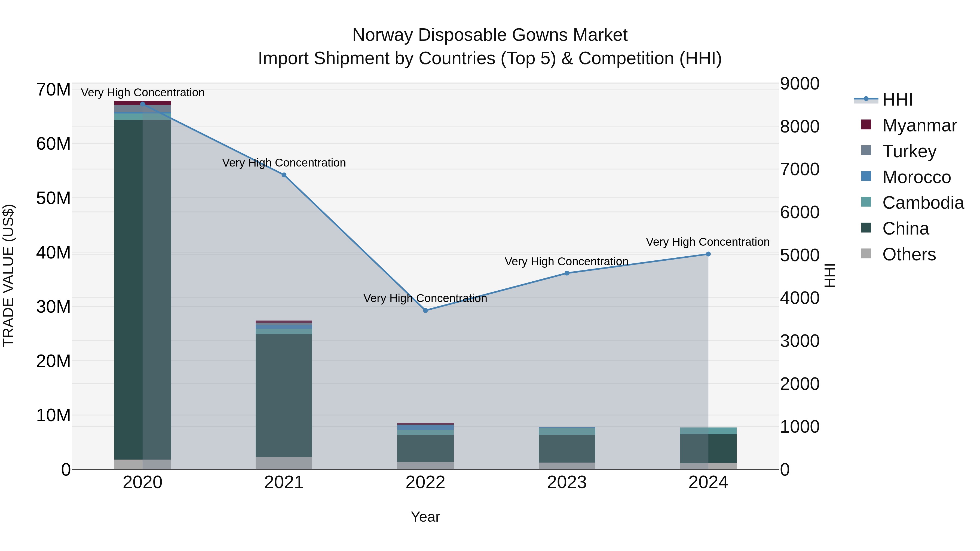Select the 2024 HHI data point
This screenshot has width=980, height=551.
point(708,254)
